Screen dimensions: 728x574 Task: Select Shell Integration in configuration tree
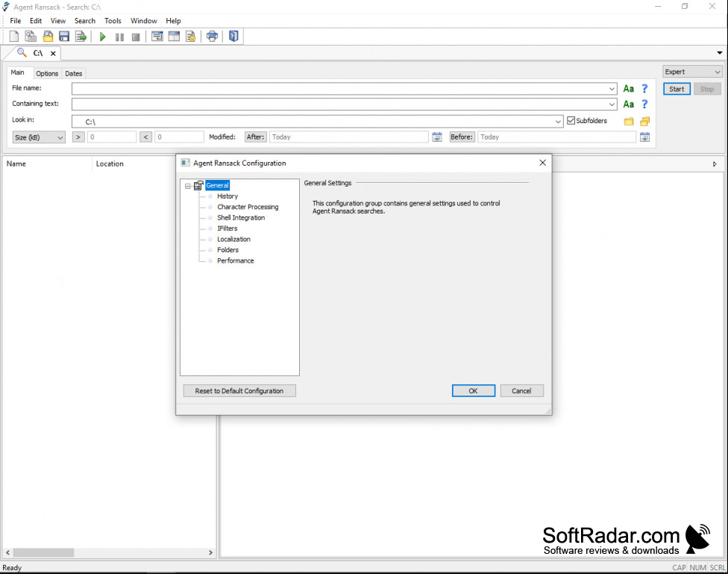[x=241, y=217]
